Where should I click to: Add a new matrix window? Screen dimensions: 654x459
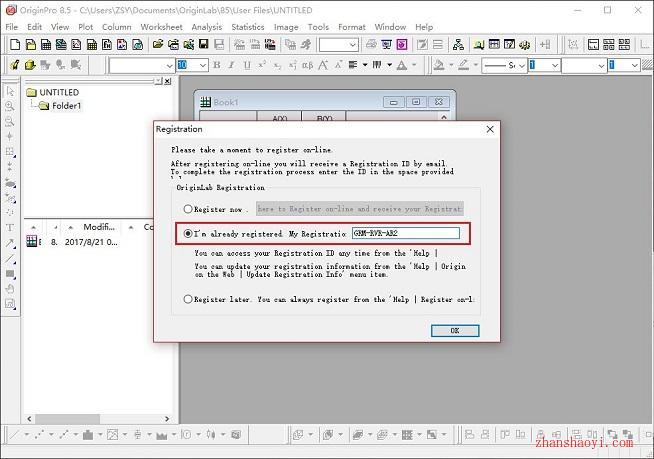[x=92, y=44]
